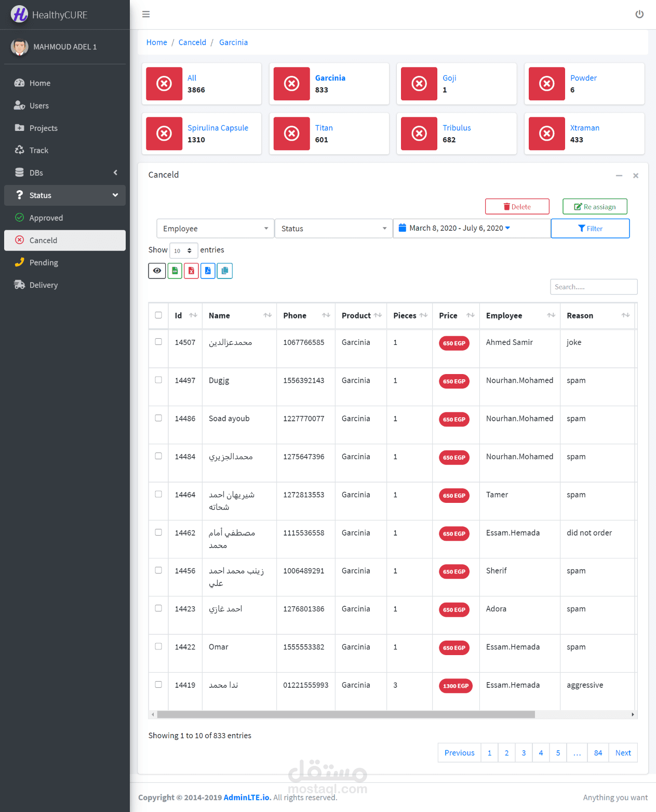Expand the DBs sidebar menu

(x=65, y=172)
